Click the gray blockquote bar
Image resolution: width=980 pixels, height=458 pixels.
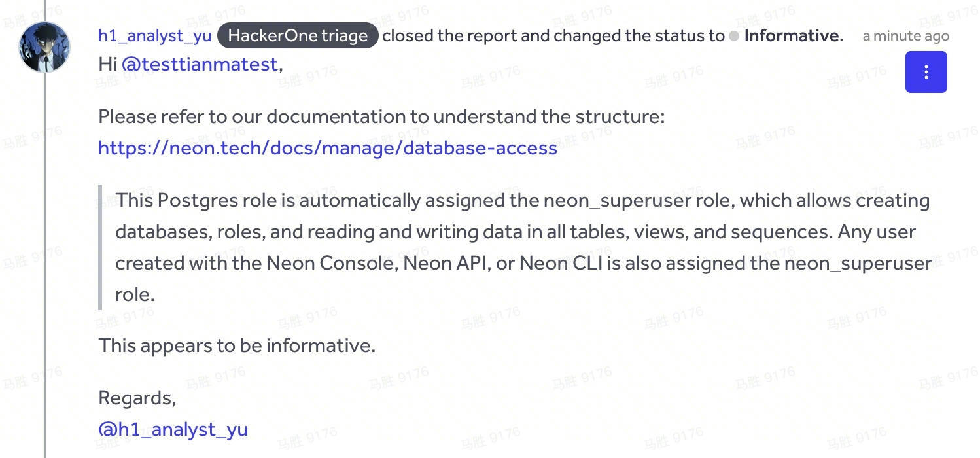pos(100,247)
